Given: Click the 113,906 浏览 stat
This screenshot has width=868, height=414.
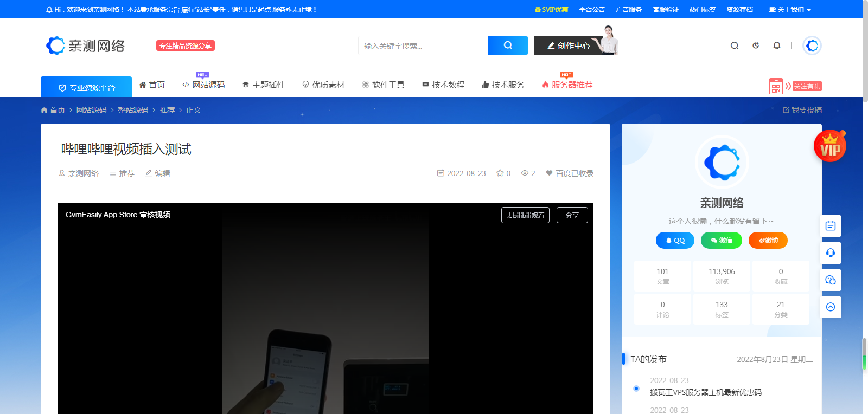Looking at the screenshot, I should click(722, 276).
